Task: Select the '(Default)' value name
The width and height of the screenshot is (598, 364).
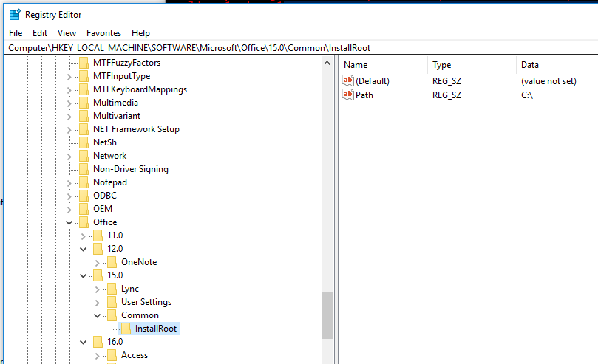Action: point(373,80)
